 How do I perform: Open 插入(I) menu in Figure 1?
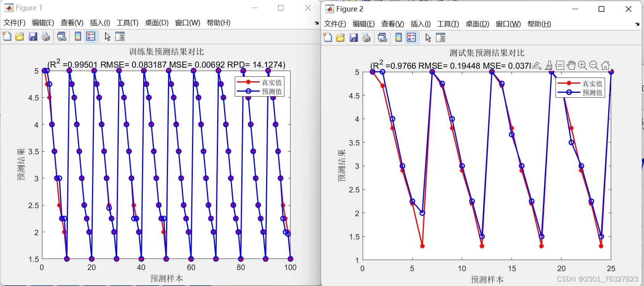(x=100, y=23)
